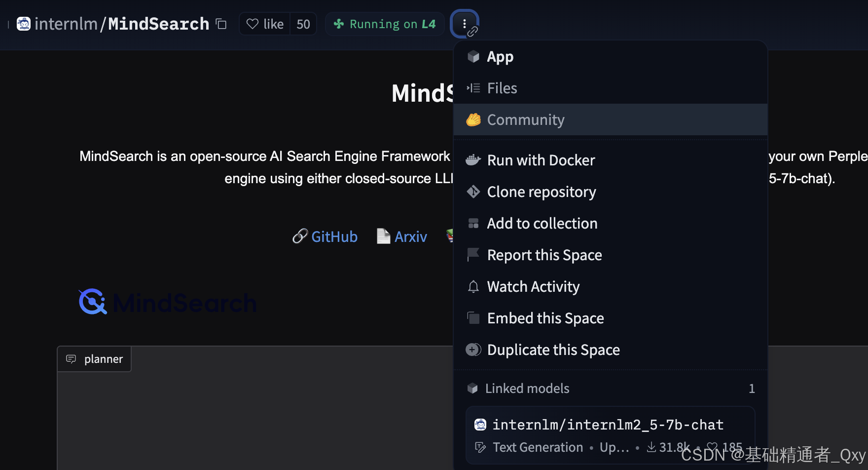
Task: Select Files in the dropdown menu
Action: 610,88
